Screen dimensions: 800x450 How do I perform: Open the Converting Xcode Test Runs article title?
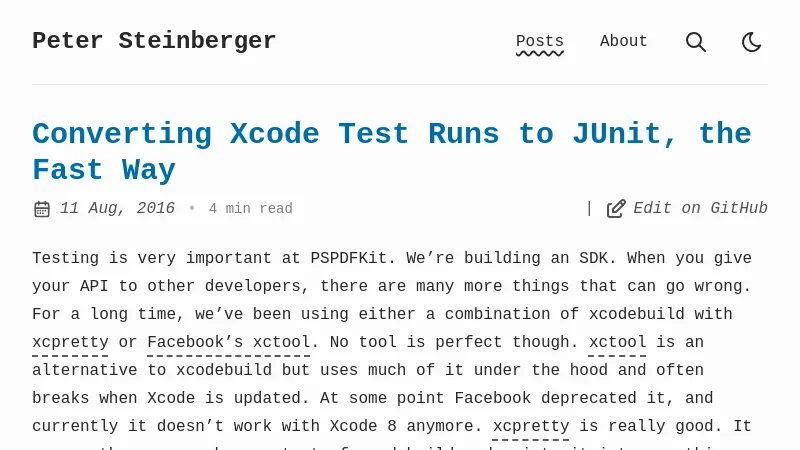click(391, 152)
